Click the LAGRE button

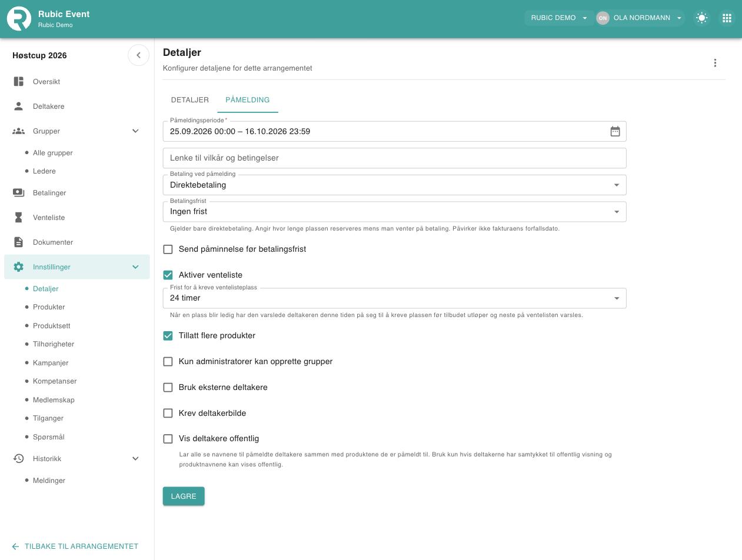(x=184, y=496)
